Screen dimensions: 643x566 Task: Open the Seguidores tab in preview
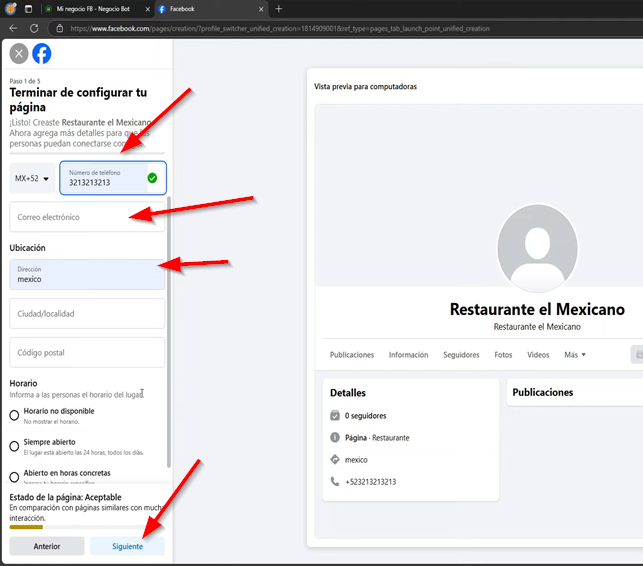click(x=461, y=355)
